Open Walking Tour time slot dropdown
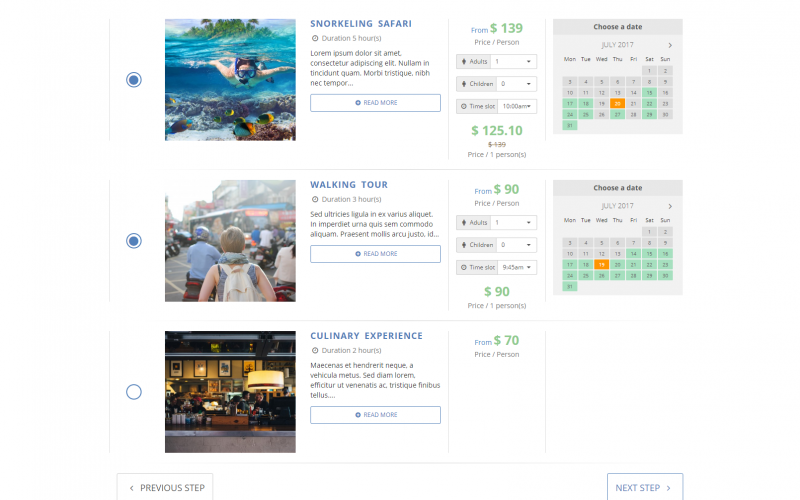This screenshot has height=500, width=800. pyautogui.click(x=517, y=267)
